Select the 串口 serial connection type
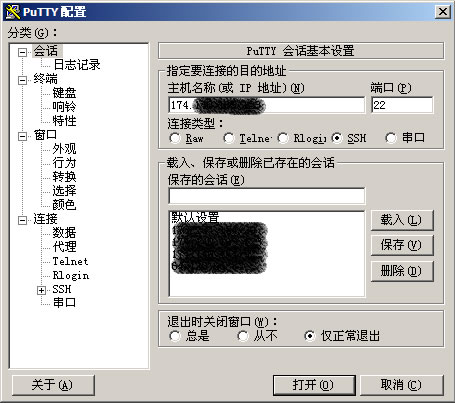The height and width of the screenshot is (403, 455). tap(391, 138)
